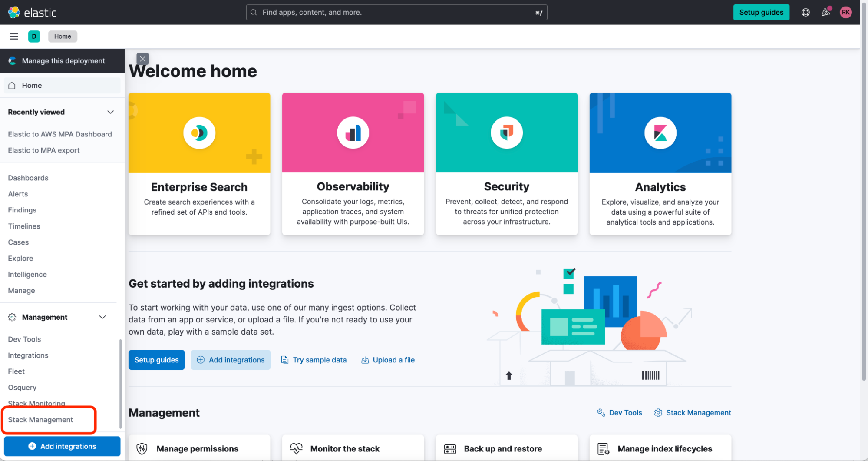Open the Observability card title
This screenshot has height=461, width=868.
click(353, 187)
